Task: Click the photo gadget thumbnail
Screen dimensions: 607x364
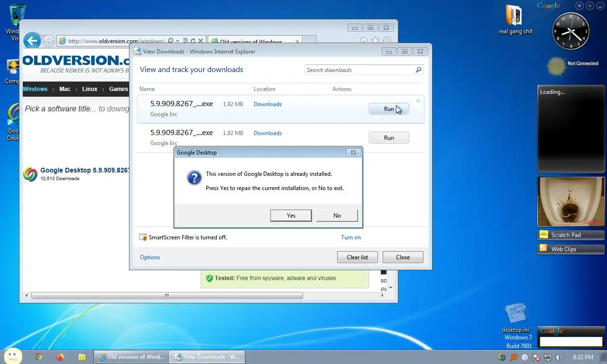Action: point(571,202)
